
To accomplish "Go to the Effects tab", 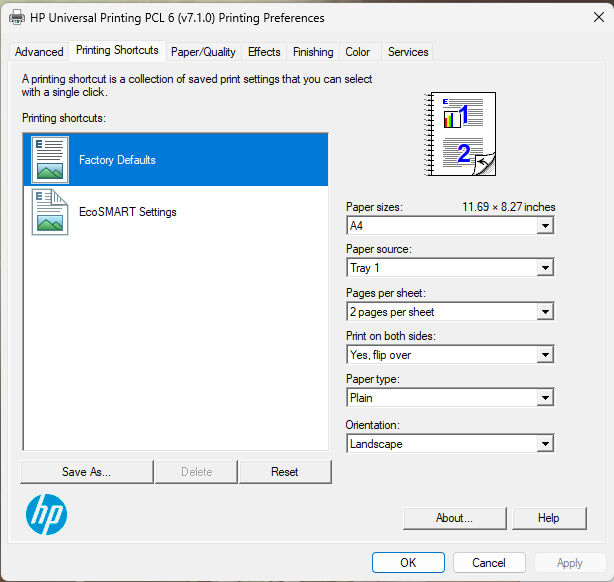I will point(264,52).
